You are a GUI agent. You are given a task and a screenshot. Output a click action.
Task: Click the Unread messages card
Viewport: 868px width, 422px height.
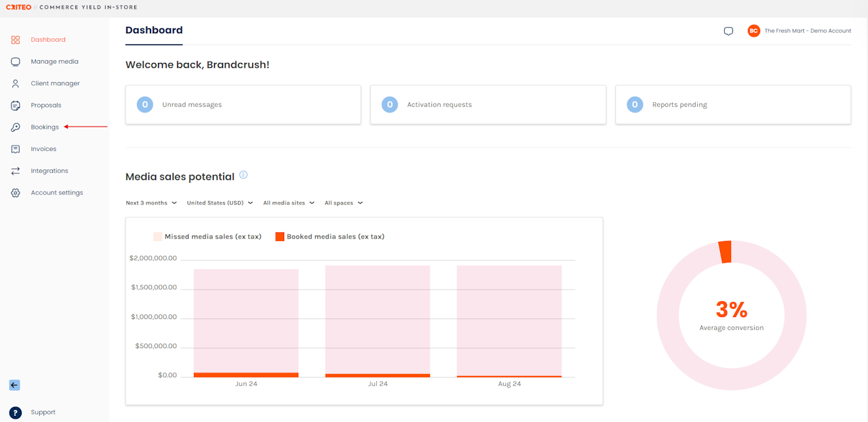[243, 105]
